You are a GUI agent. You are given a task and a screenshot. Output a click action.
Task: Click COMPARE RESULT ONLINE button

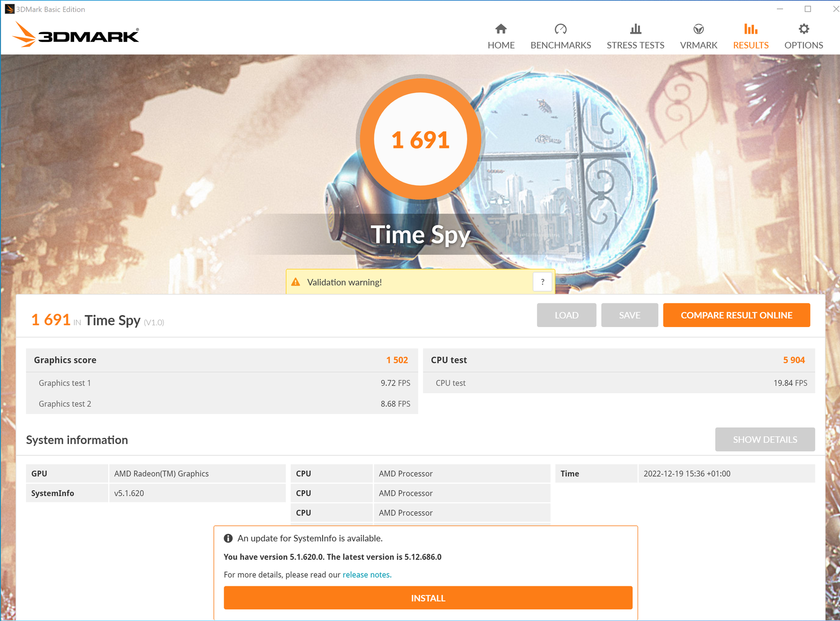[x=736, y=315]
